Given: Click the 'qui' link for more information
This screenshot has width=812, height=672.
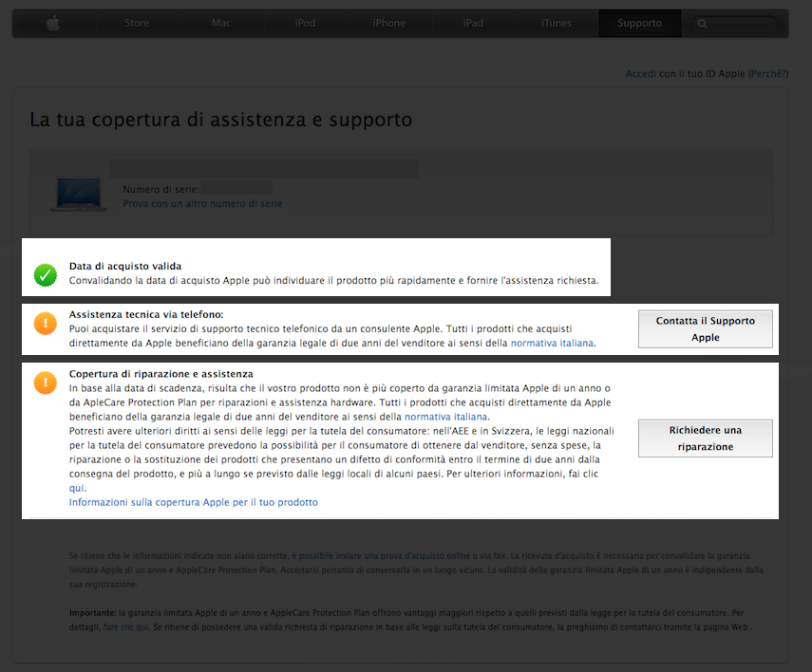Looking at the screenshot, I should [x=77, y=488].
